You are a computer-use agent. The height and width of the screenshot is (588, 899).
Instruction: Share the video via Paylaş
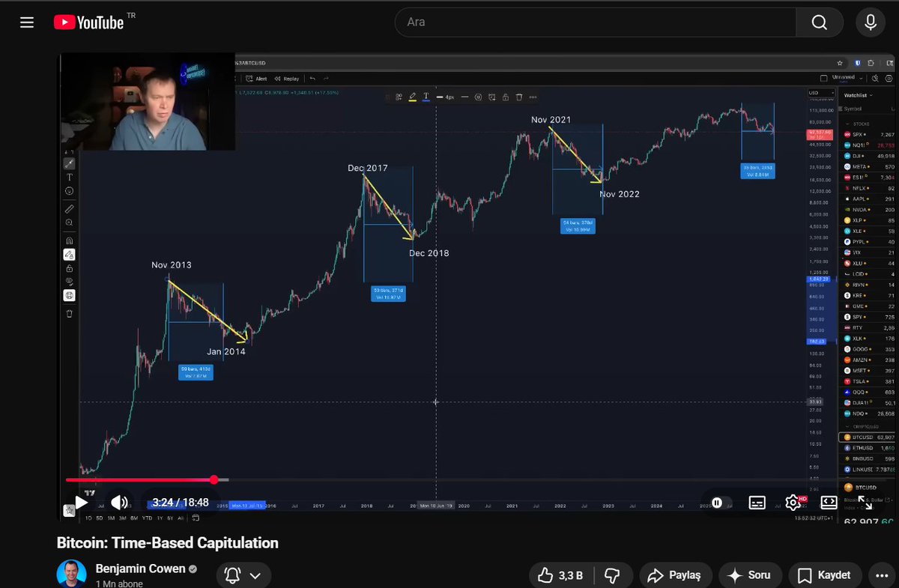pos(674,575)
